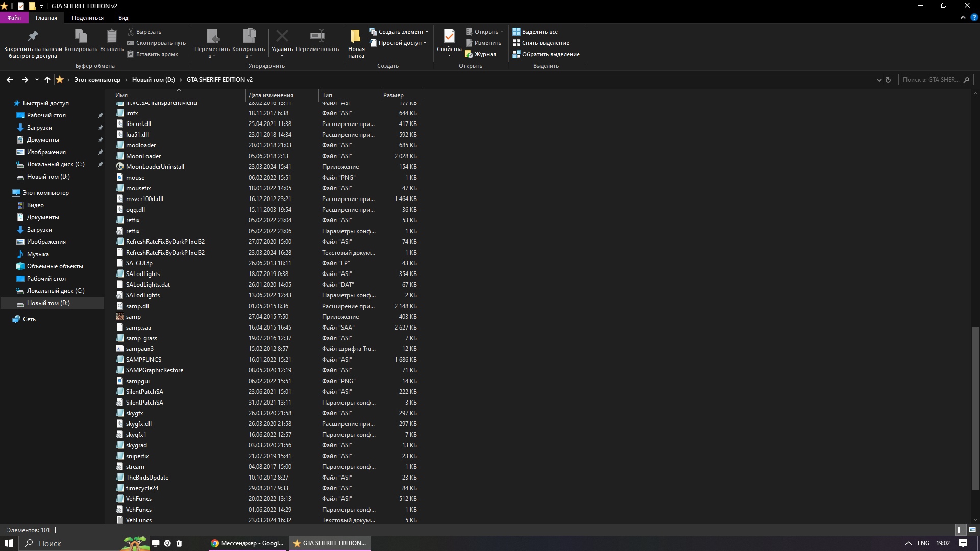
Task: Switch to Вид ribbon tab
Action: [124, 18]
